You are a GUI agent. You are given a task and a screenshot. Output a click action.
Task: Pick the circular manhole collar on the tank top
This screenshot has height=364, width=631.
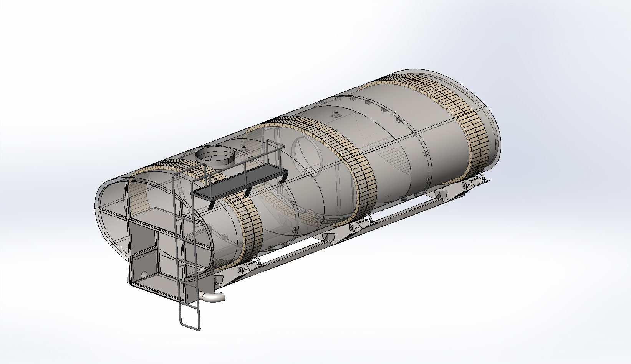click(x=215, y=157)
